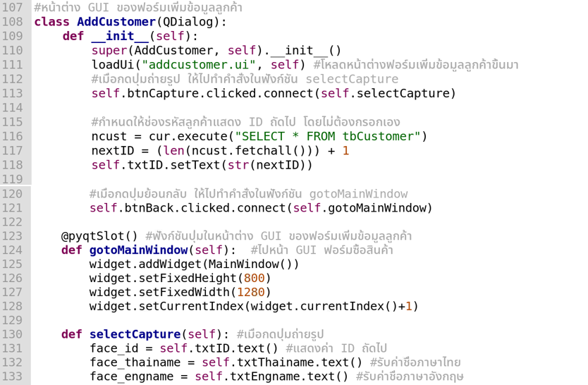Click line number 130 in the gutter
588x385 pixels.
coord(13,334)
